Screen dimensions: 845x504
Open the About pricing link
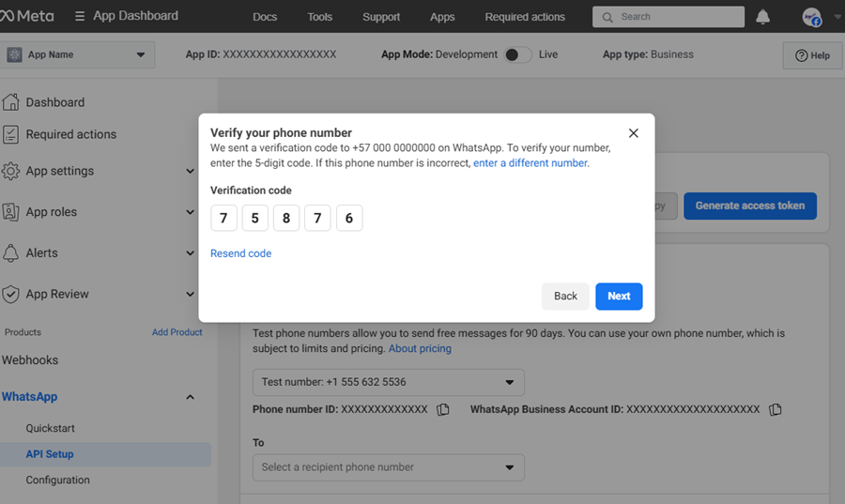tap(420, 348)
